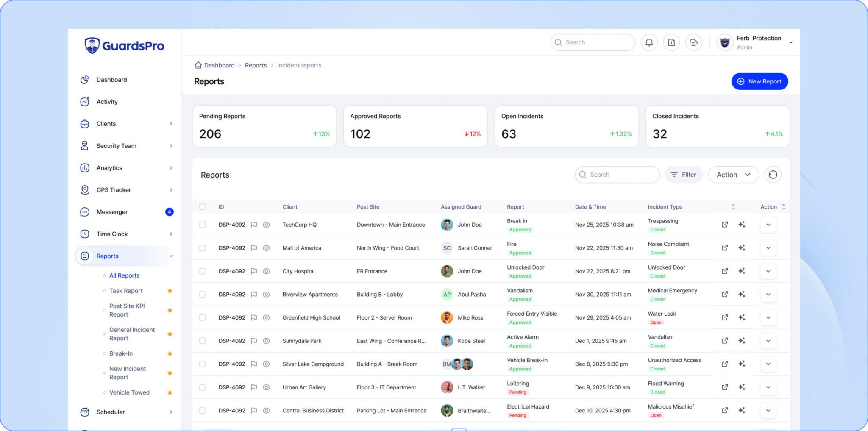
Task: Expand the row chevron for Greenfield High School
Action: click(x=768, y=317)
